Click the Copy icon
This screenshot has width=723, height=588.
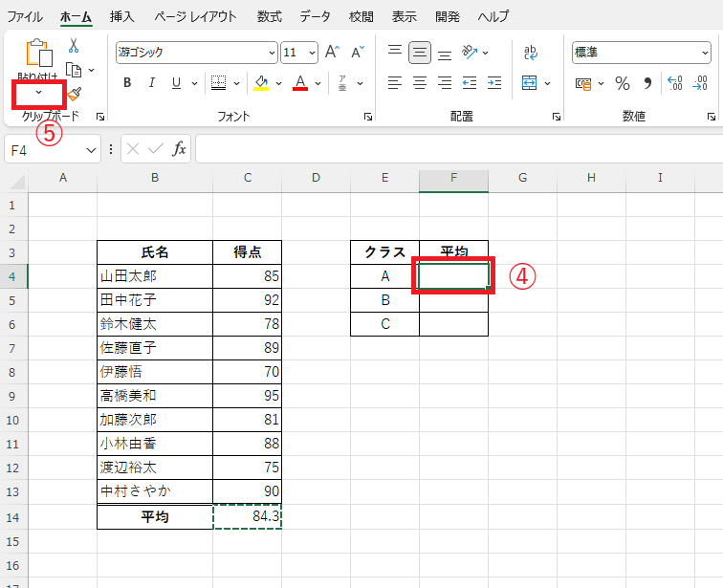point(74,70)
